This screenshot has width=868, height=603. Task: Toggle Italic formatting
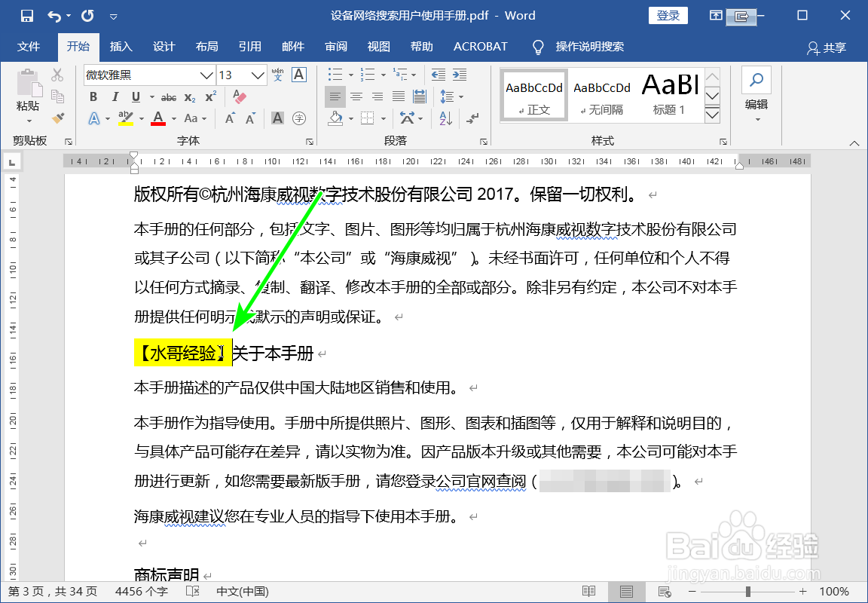pos(115,97)
